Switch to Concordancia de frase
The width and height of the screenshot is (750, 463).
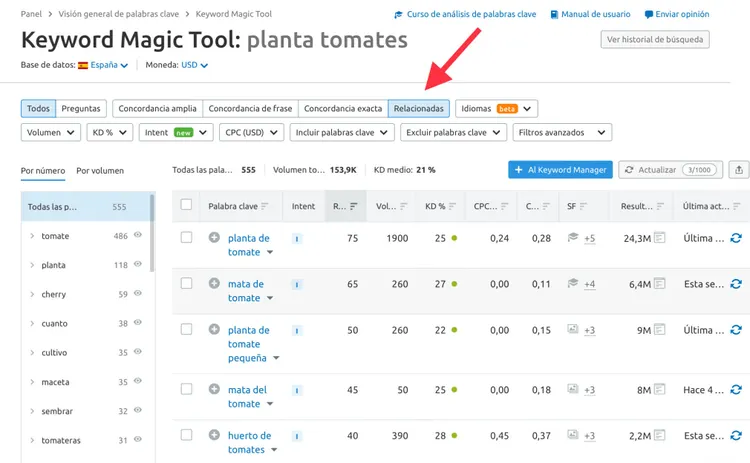point(250,109)
